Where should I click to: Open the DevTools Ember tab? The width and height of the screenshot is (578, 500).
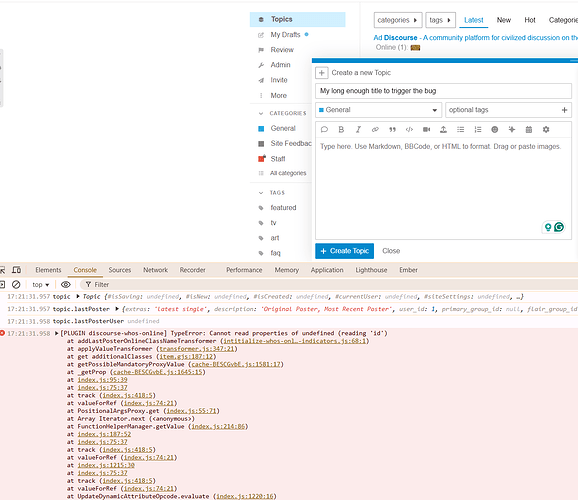coord(408,270)
